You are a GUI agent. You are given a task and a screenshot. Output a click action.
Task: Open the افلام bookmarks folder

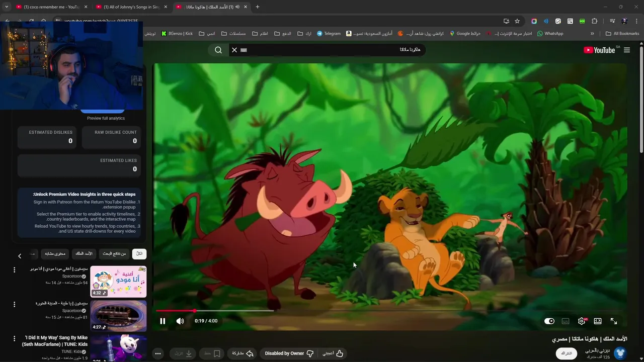tap(260, 34)
